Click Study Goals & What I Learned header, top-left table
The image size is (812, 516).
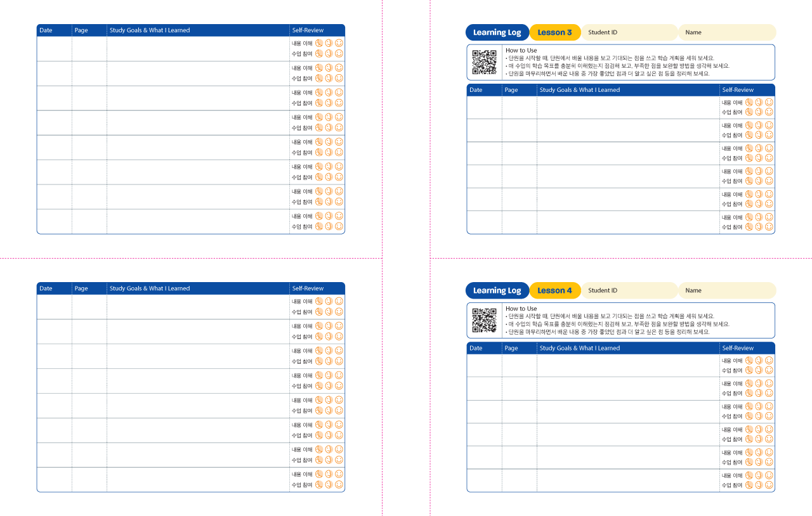(150, 30)
